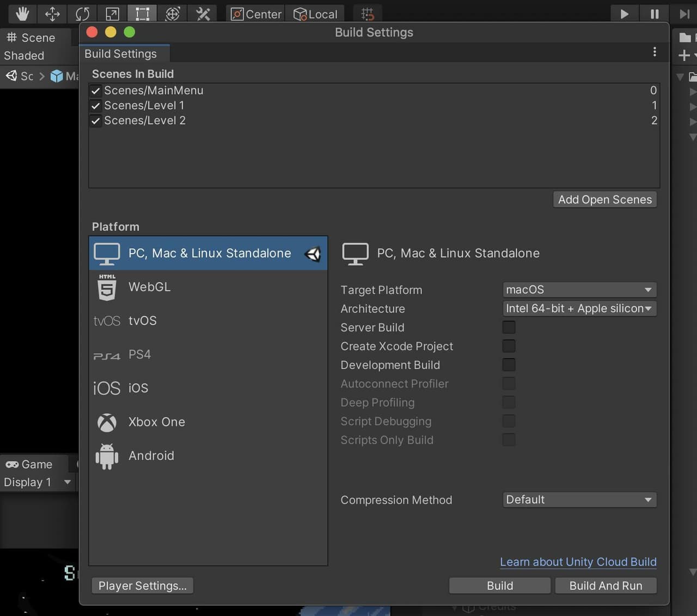This screenshot has width=697, height=616.
Task: Open the custom editor tools icon
Action: pos(203,14)
